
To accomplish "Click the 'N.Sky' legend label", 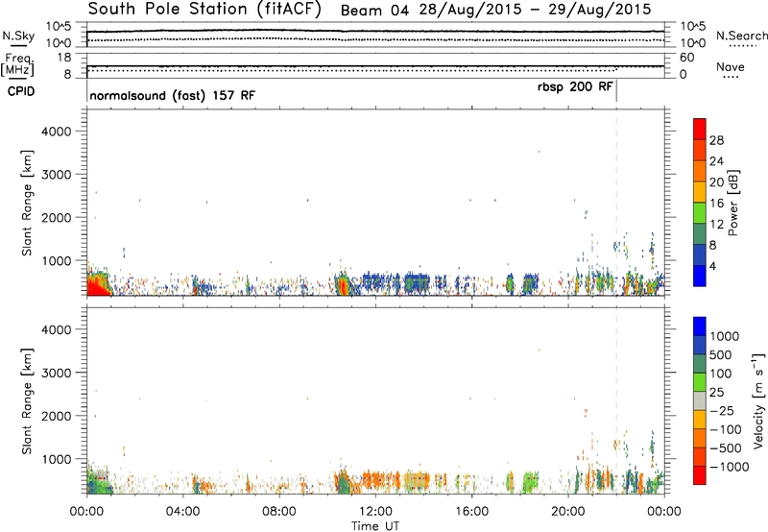I will 18,36.
